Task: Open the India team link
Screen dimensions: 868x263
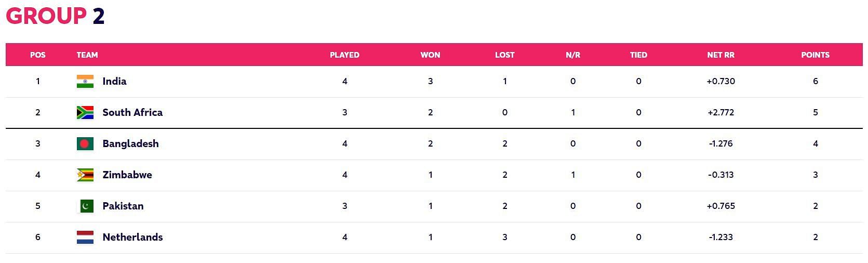Action: 114,81
